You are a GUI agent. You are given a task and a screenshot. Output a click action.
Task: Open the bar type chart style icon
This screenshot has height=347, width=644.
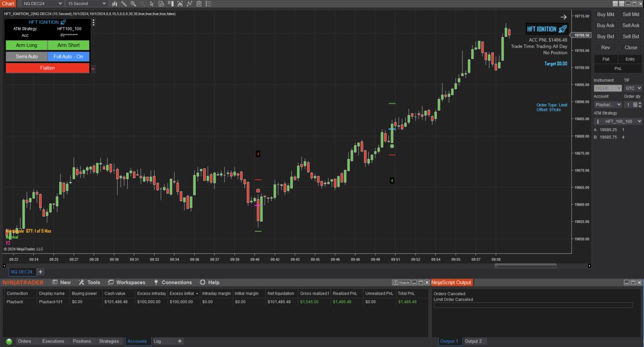coord(114,4)
